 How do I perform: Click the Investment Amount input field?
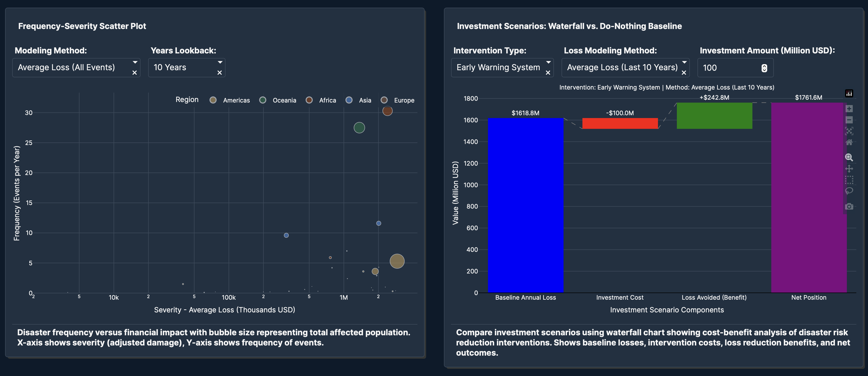(x=728, y=68)
